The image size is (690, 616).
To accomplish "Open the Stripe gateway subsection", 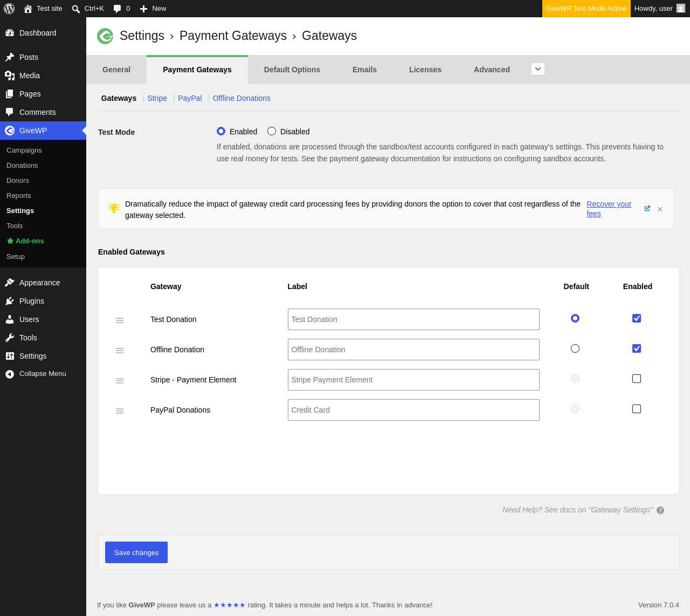I will pyautogui.click(x=157, y=98).
